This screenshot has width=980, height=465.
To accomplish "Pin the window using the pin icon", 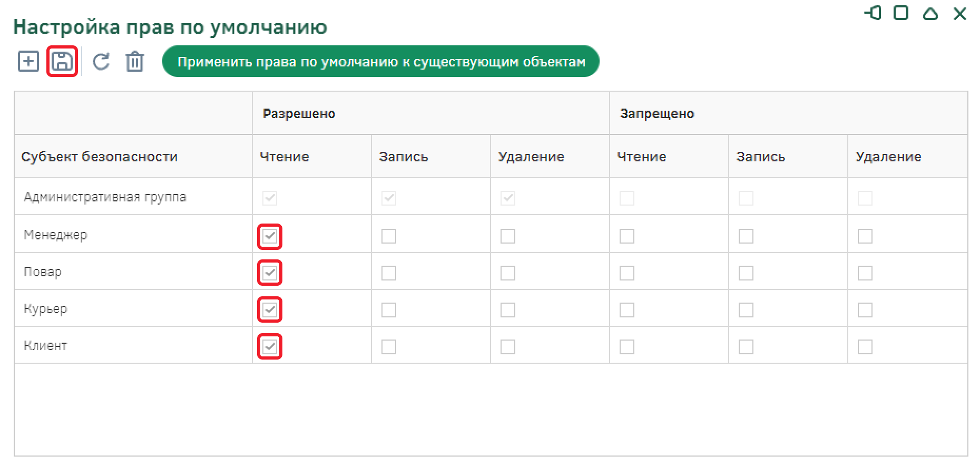I will click(873, 13).
